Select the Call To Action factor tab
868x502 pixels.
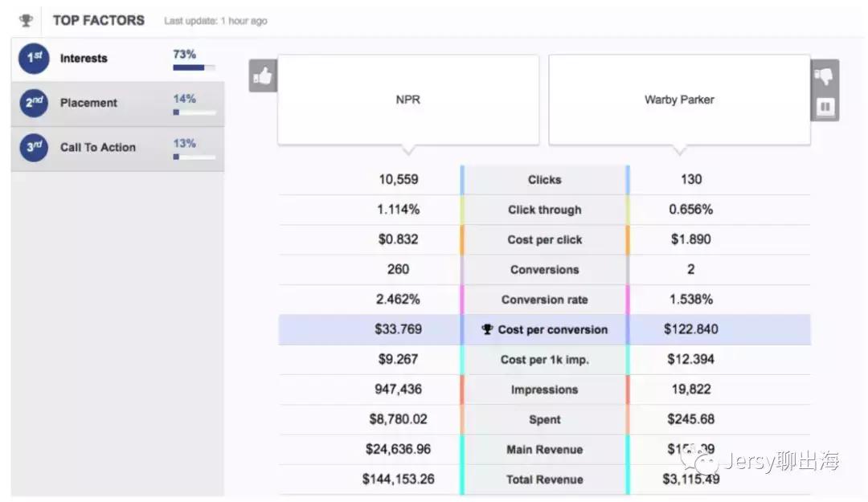tap(117, 149)
